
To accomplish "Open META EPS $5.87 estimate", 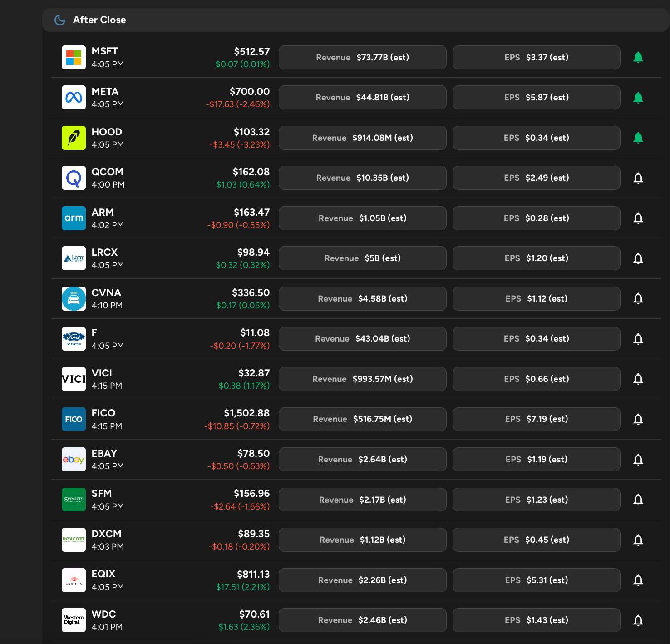I will pyautogui.click(x=537, y=98).
